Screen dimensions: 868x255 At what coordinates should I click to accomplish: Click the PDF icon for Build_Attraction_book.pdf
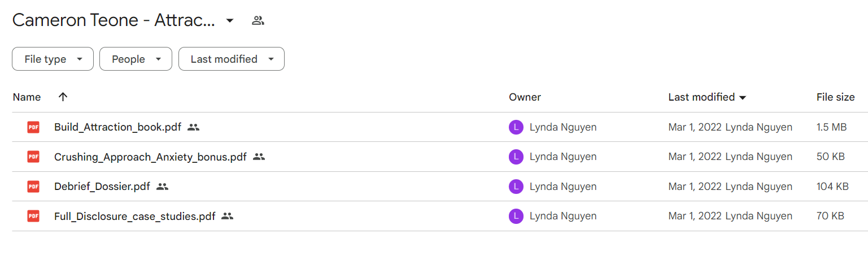click(x=33, y=127)
